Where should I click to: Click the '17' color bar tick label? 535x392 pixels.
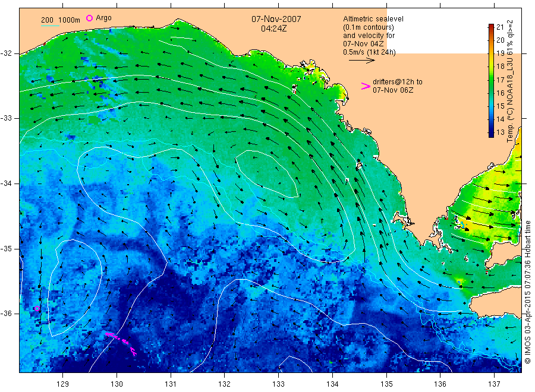tap(500, 80)
